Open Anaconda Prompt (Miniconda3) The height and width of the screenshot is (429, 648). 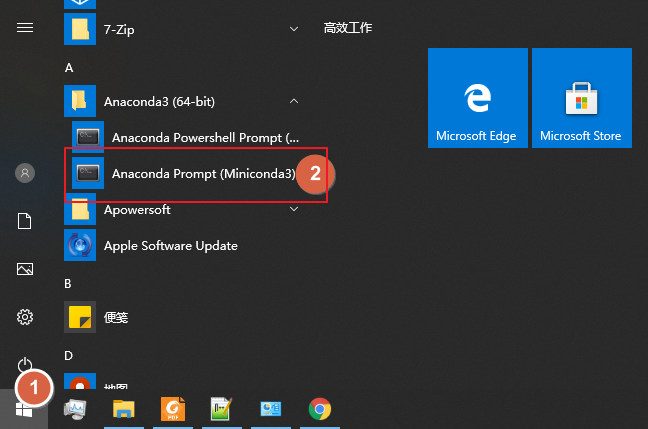click(184, 174)
